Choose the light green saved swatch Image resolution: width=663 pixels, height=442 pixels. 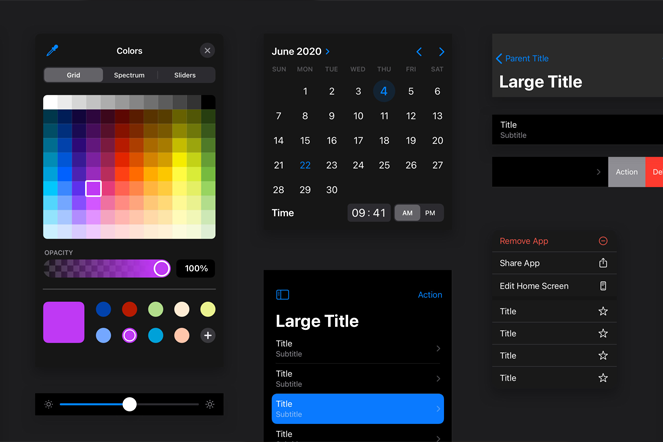coord(156,309)
